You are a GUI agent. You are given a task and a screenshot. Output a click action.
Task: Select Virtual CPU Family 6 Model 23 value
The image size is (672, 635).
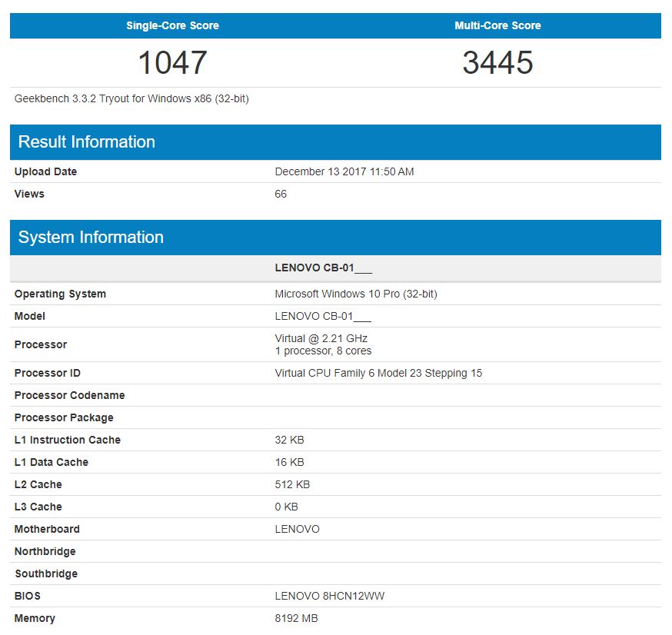[x=378, y=373]
